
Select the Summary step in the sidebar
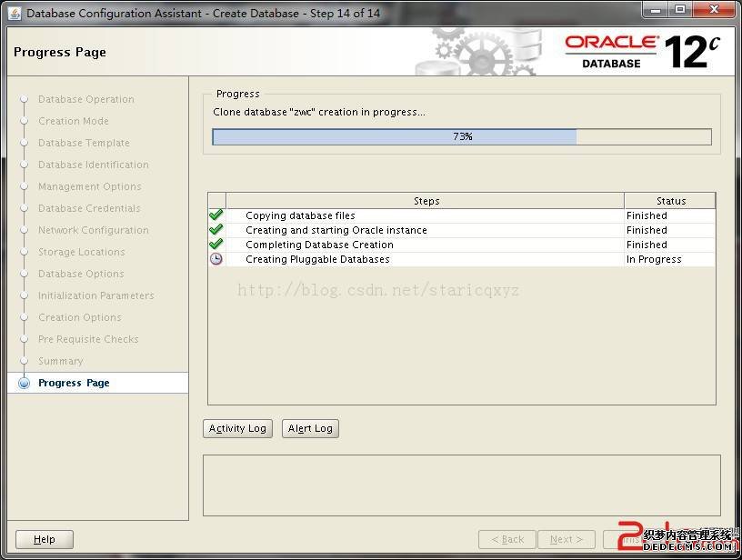coord(60,361)
